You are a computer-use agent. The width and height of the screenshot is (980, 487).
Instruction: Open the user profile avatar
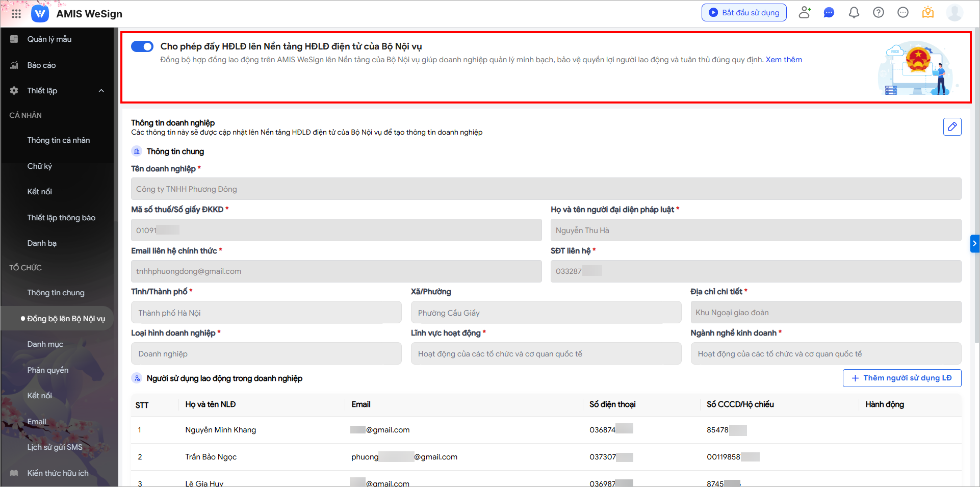[x=954, y=13]
